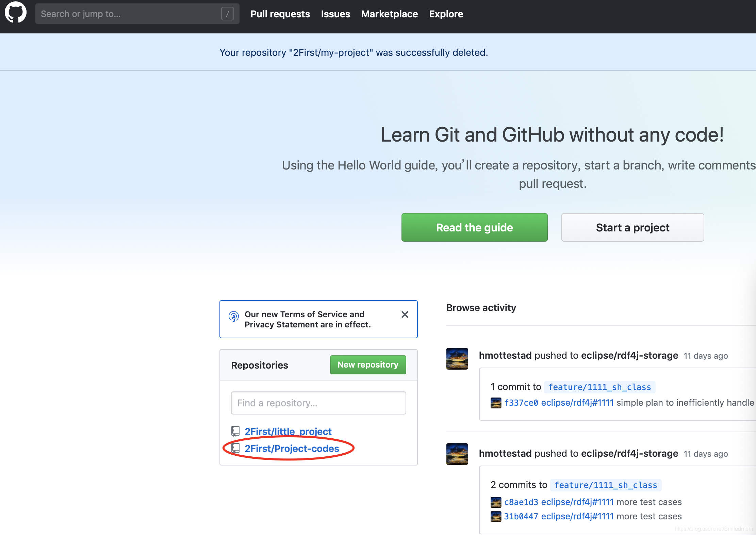
Task: Open eclipse/rdf4j#1111 beside commit f337ce0
Action: pyautogui.click(x=577, y=403)
